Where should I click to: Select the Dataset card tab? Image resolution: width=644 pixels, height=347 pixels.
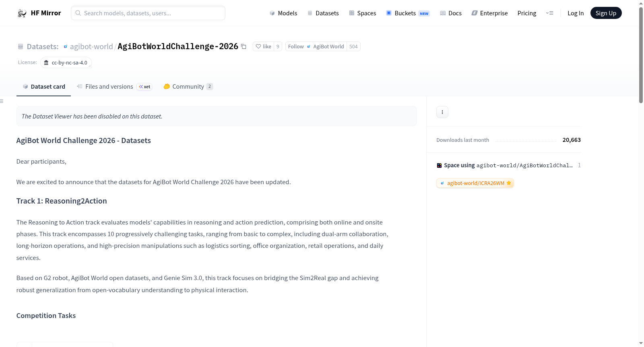[x=44, y=87]
